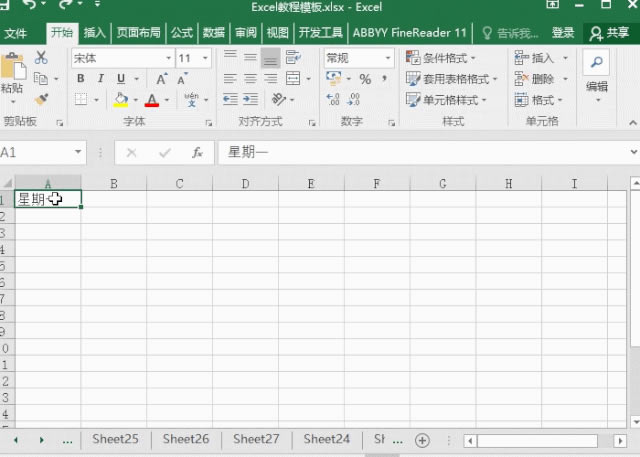The height and width of the screenshot is (457, 640).
Task: Switch to Page Layout (页面布局) tab
Action: [139, 33]
